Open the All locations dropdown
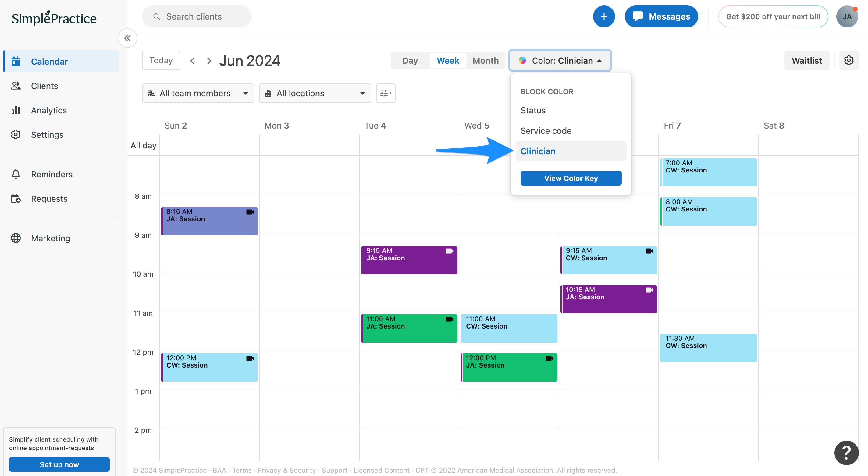 (315, 93)
